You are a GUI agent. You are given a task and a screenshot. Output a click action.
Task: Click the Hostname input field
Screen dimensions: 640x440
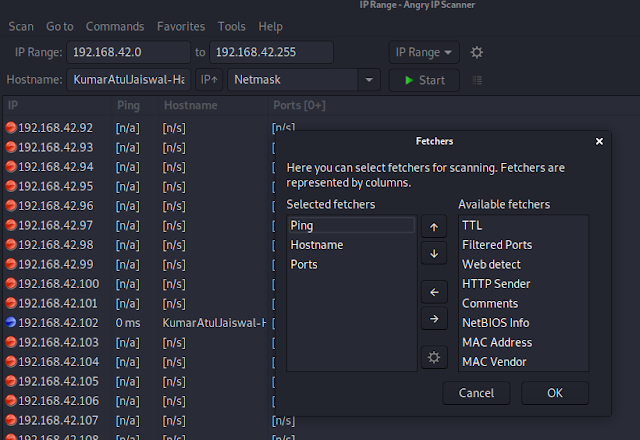[129, 80]
